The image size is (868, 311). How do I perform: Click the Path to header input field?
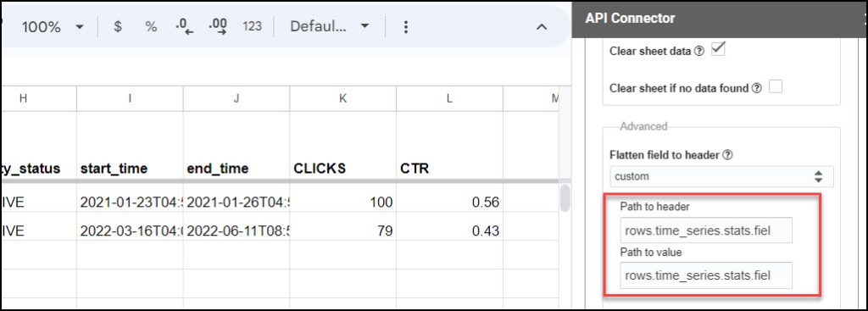click(706, 230)
